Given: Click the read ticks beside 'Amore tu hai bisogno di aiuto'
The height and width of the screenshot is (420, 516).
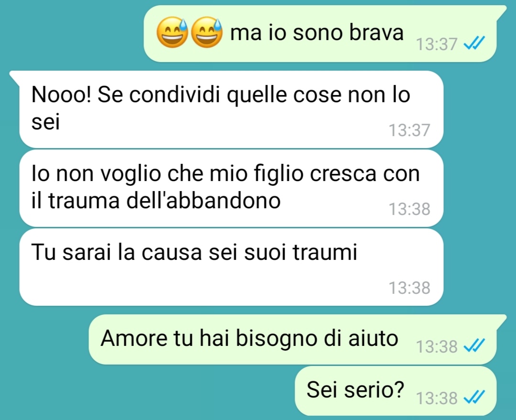Looking at the screenshot, I should pos(474,345).
